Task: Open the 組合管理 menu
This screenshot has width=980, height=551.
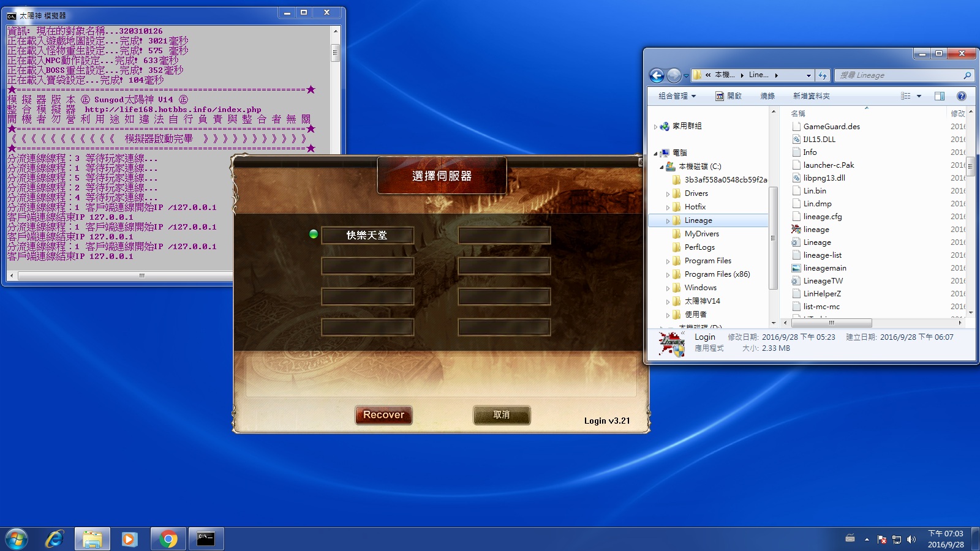Action: pyautogui.click(x=677, y=96)
